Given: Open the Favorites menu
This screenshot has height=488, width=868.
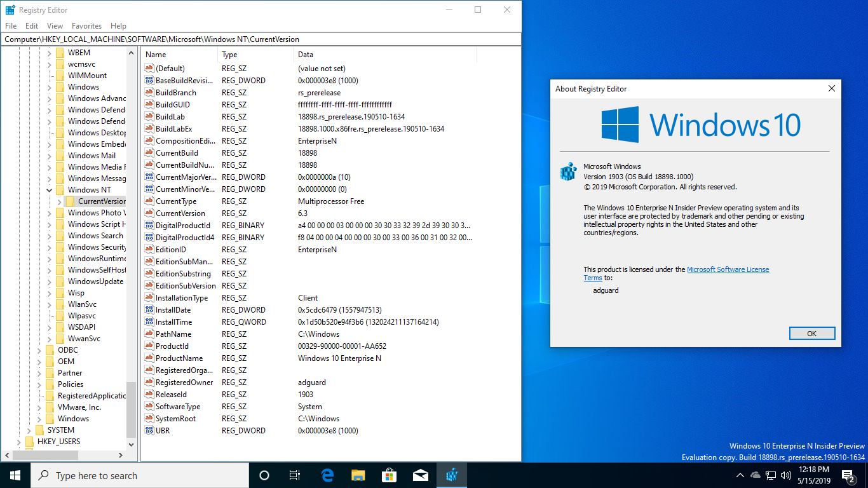Looking at the screenshot, I should point(86,26).
